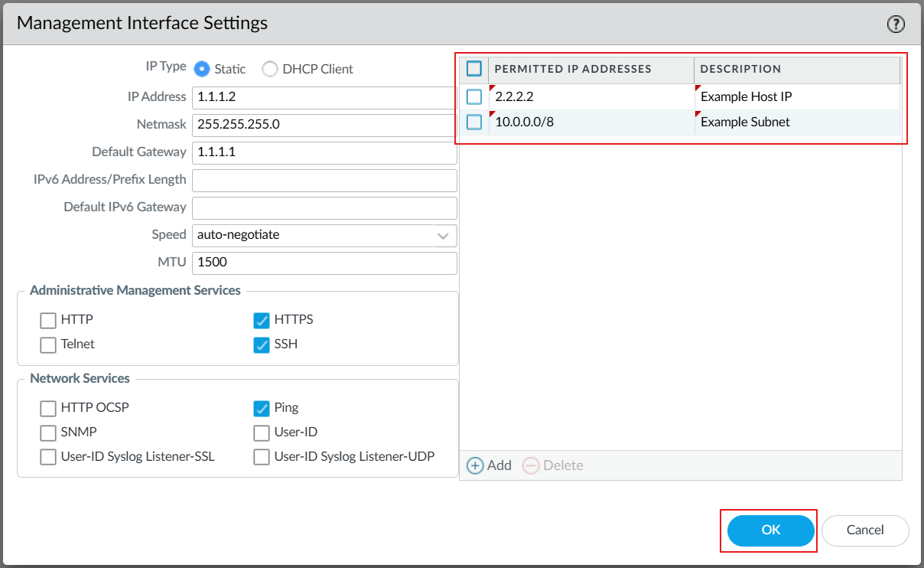Uncheck the HTTPS checkbox
The image size is (924, 568).
click(262, 320)
